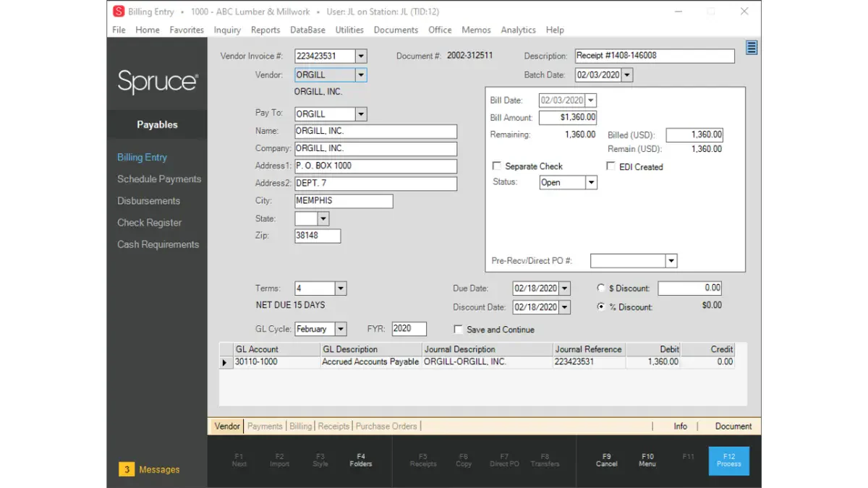868x488 pixels.
Task: Open the Document tab at bottom right
Action: [x=733, y=427]
